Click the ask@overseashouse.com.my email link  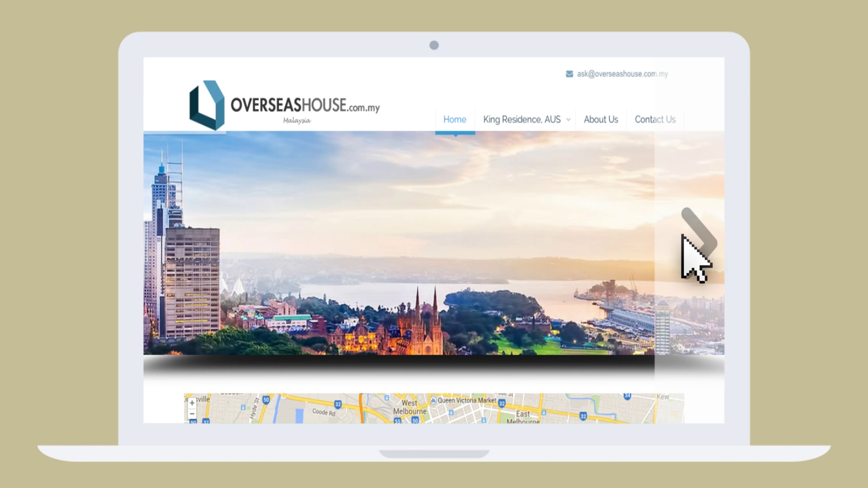coord(622,74)
